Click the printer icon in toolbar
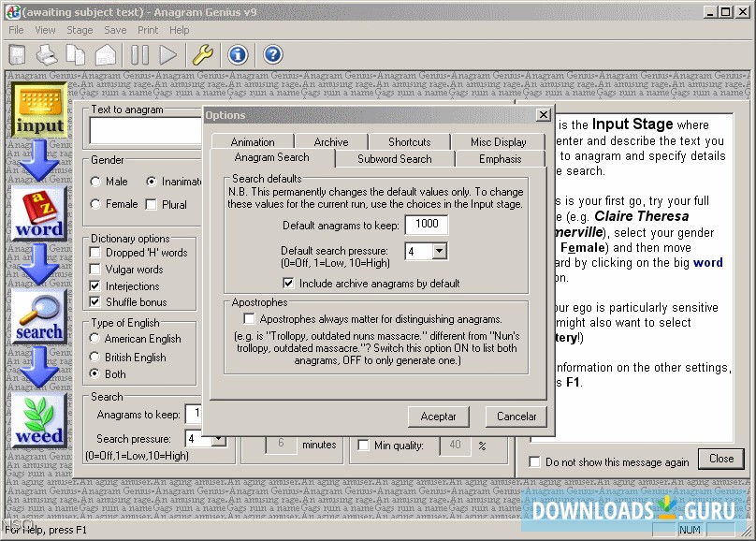The image size is (756, 541). [x=46, y=55]
